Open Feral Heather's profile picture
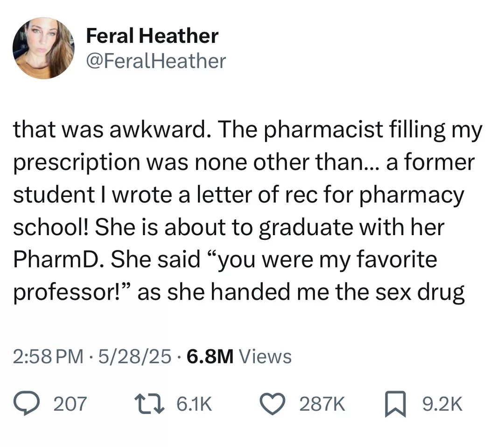Screen dimensions: 504x447 point(44,48)
